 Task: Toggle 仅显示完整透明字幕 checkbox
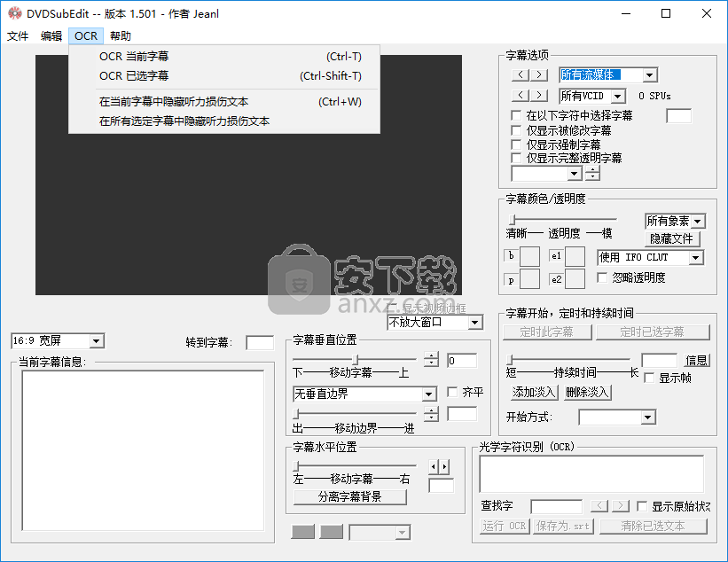[x=516, y=158]
